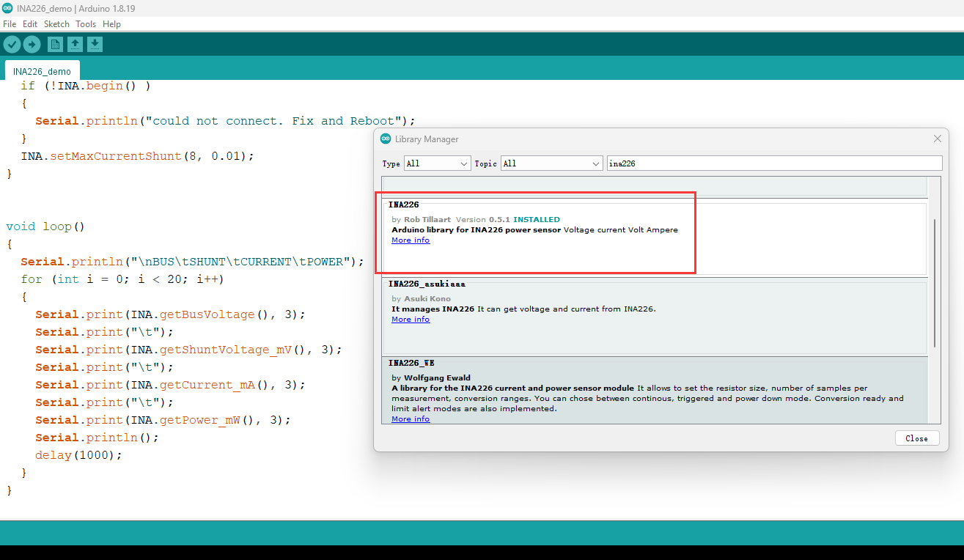Click the Open sketch icon

tap(75, 45)
